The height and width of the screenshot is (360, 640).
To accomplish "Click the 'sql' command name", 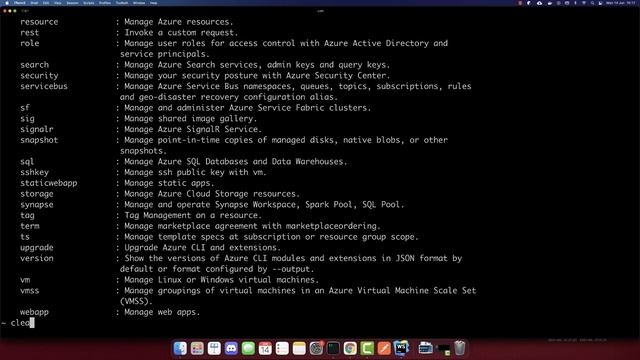I will 27,162.
